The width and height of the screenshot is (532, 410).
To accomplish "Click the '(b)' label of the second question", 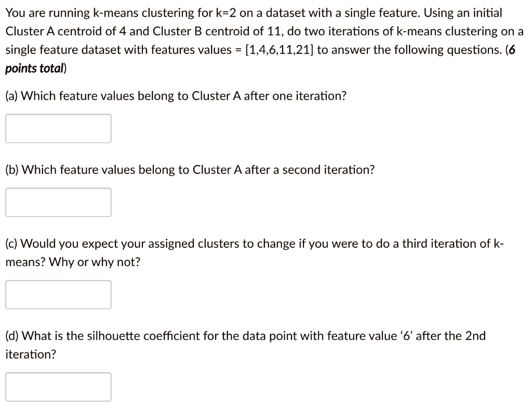I will pyautogui.click(x=12, y=170).
